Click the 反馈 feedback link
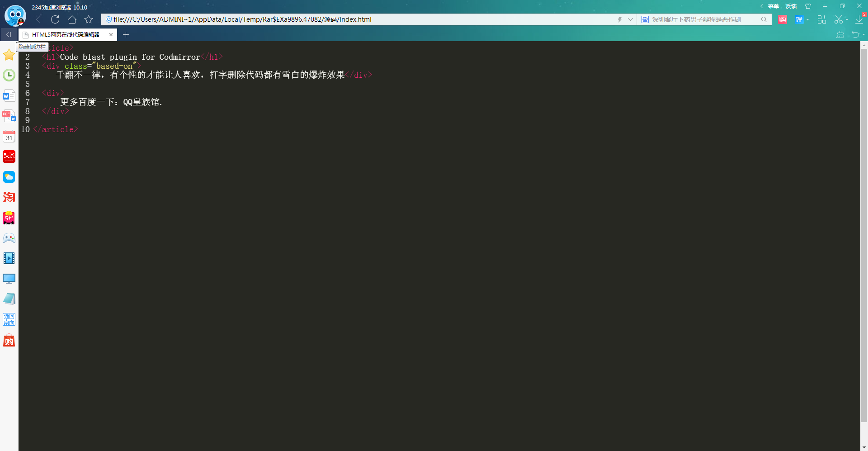868x451 pixels. [x=791, y=6]
